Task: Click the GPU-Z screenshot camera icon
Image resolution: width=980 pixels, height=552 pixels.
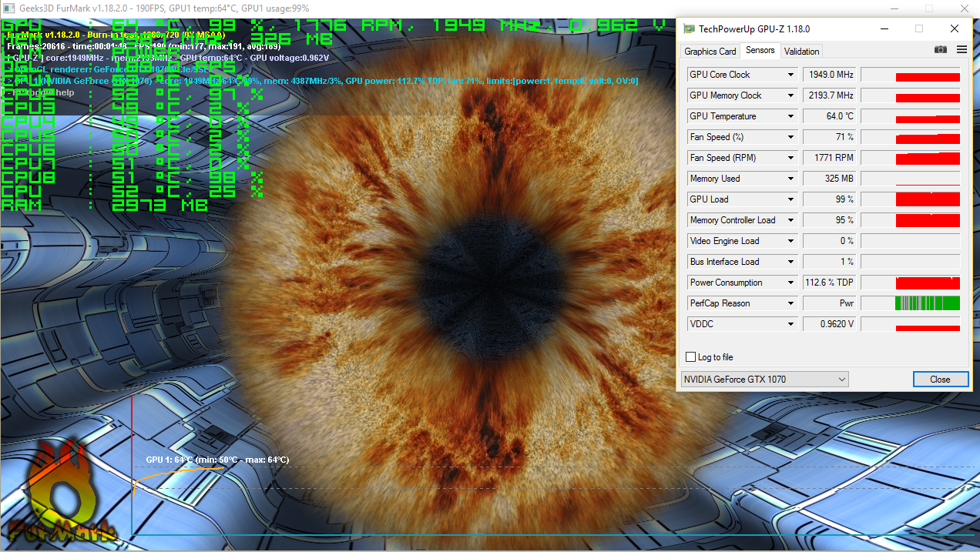Action: pyautogui.click(x=940, y=50)
